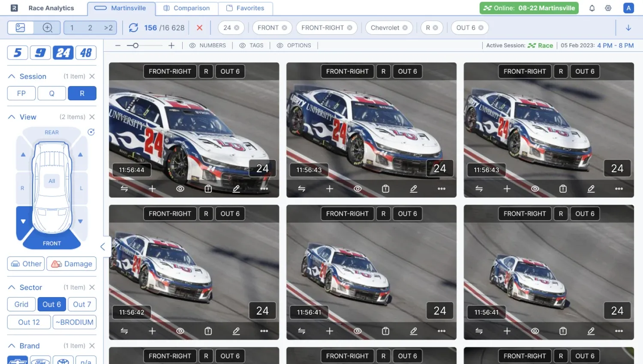
Task: Remove the Chevrolet filter chip
Action: coord(405,28)
